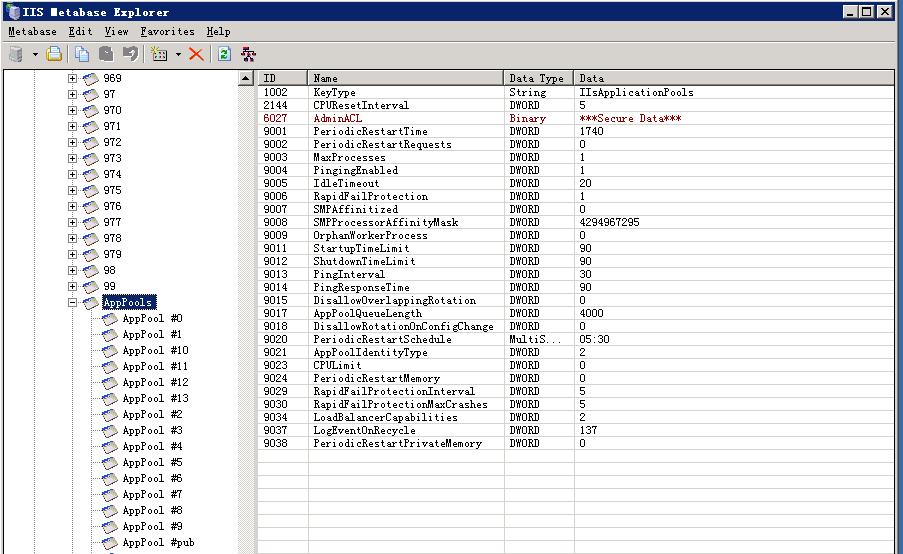903x554 pixels.
Task: Select the AppPool #7 tree item
Action: (x=152, y=495)
